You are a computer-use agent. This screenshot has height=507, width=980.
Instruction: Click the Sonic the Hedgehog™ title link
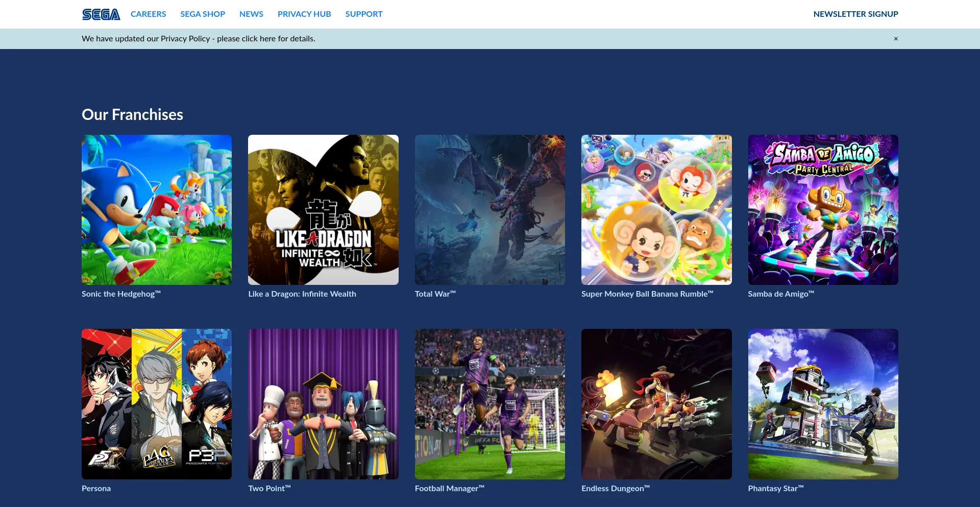coord(121,294)
